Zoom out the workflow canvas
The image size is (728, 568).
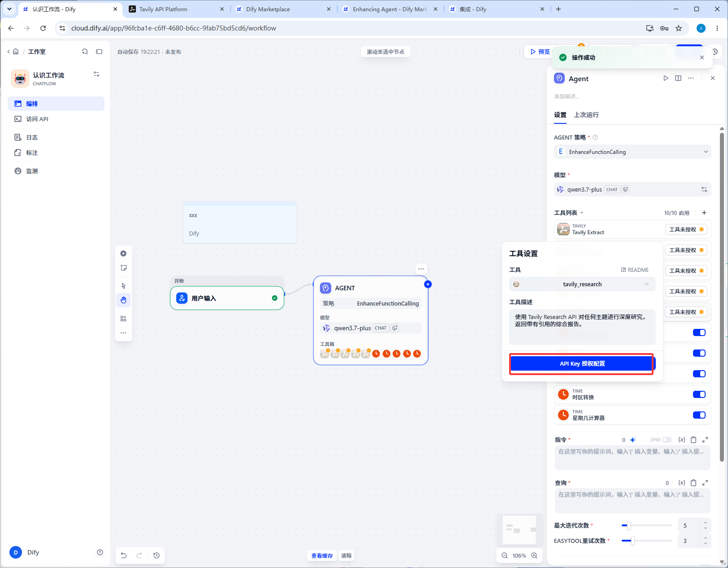pos(505,555)
